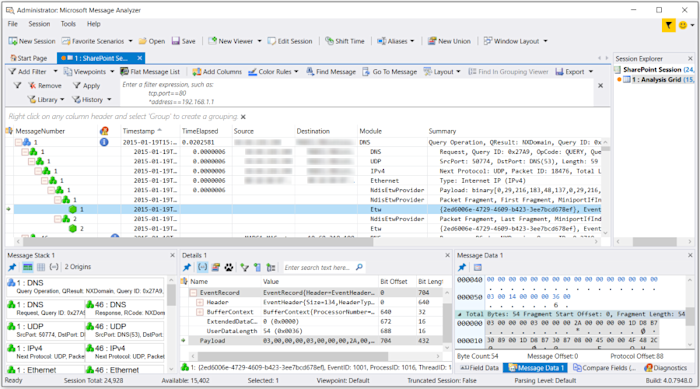Click the Add Columns icon
Viewport: 700px width, 389px height.
click(196, 71)
